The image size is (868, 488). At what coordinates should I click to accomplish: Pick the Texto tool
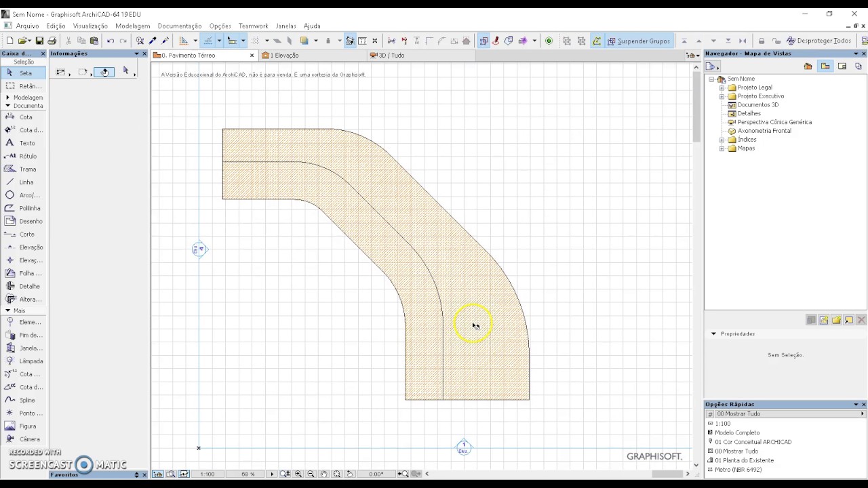23,143
